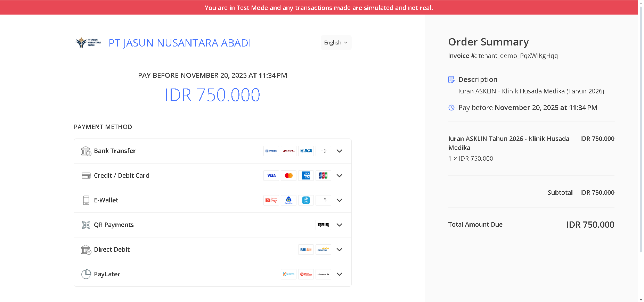Select the E-Wallet payment method

106,200
